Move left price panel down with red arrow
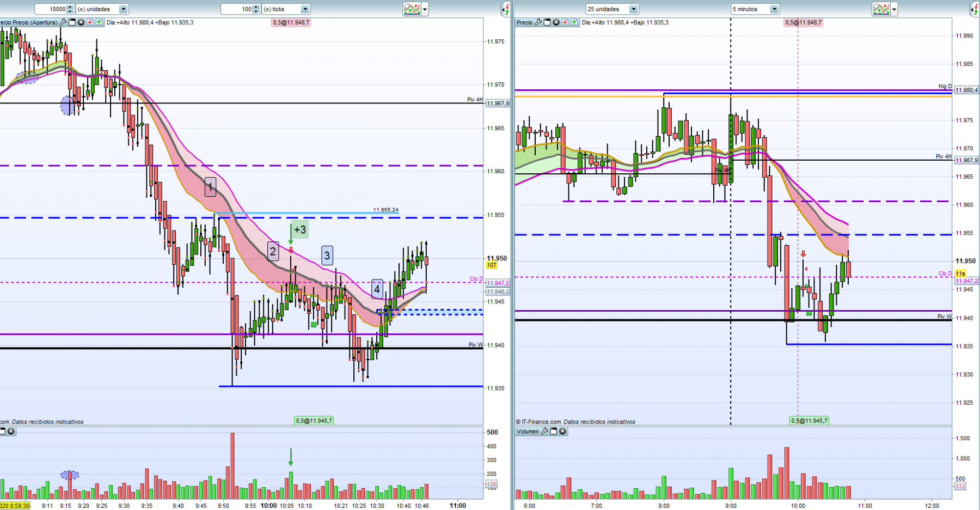980x510 pixels. [x=90, y=22]
